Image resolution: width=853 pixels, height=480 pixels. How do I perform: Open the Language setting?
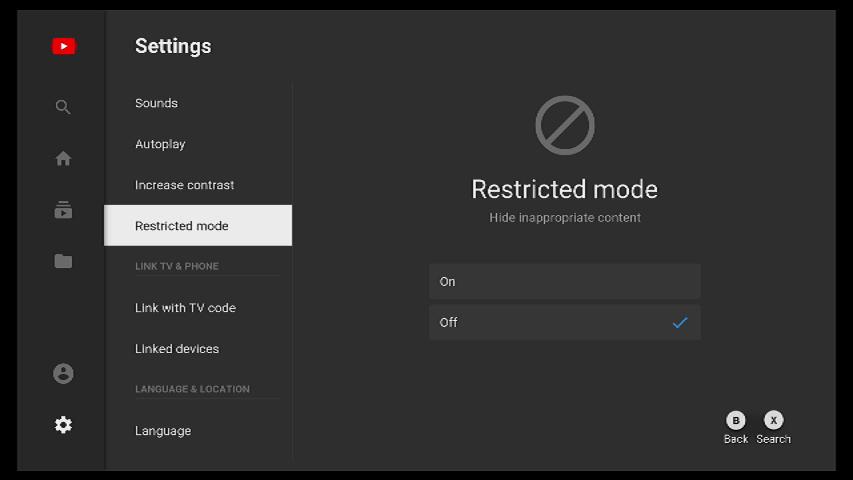pos(163,431)
